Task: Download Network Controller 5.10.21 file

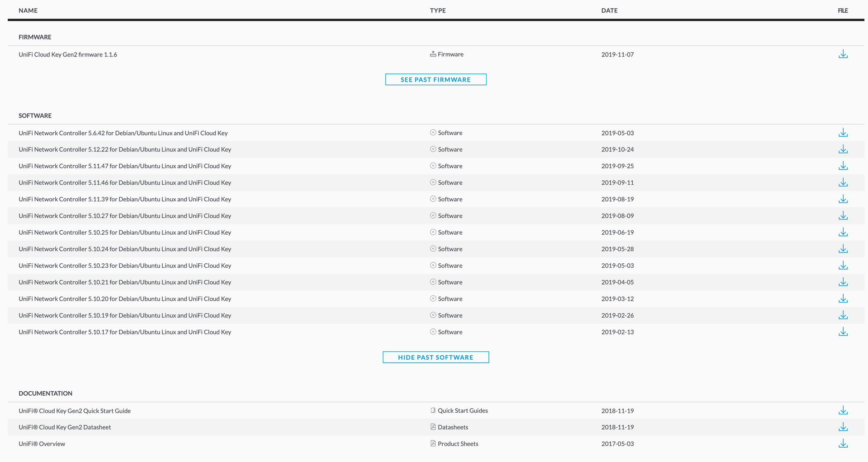Action: tap(843, 282)
